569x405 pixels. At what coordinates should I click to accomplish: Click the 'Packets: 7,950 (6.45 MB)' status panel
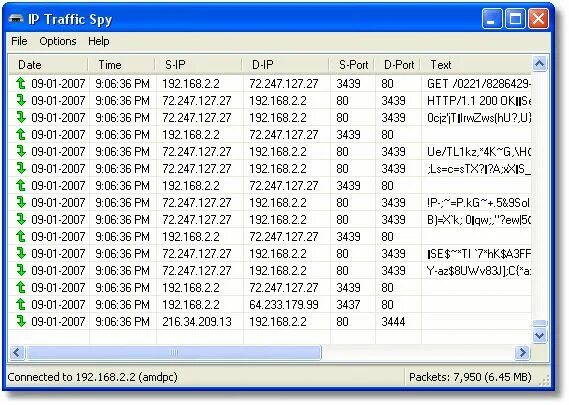pyautogui.click(x=470, y=377)
